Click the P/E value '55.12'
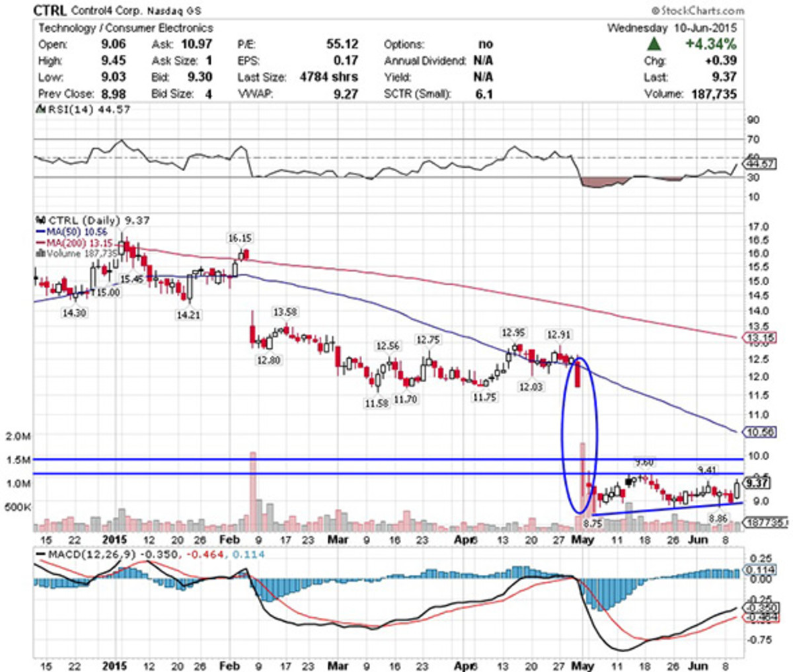This screenshot has width=793, height=672. pos(342,44)
